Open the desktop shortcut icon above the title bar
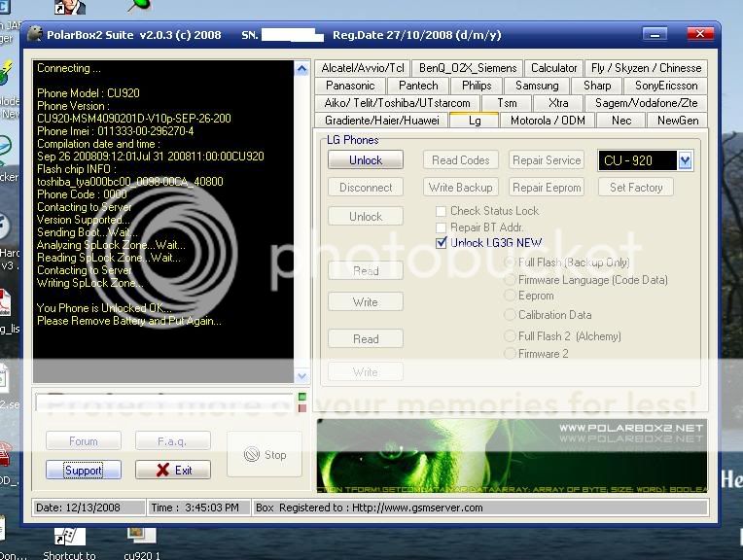This screenshot has width=743, height=560. 70,7
